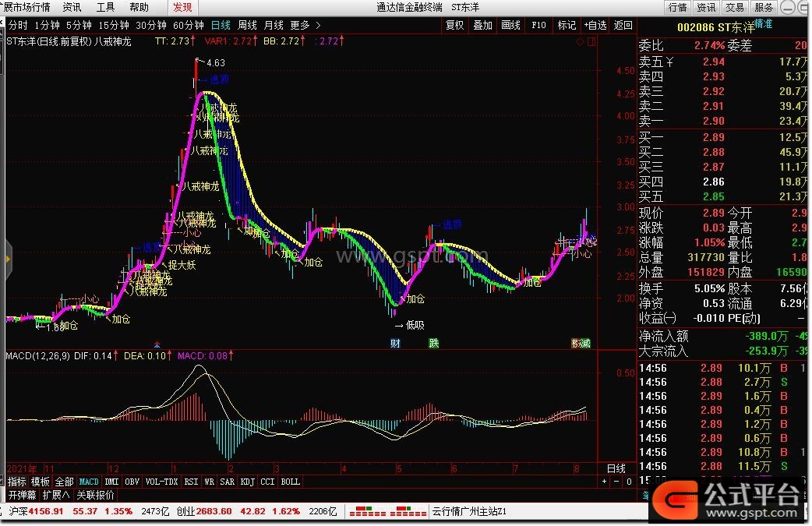The height and width of the screenshot is (526, 812).
Task: Click the 002086 ST东洋 stock title
Action: pos(715,27)
